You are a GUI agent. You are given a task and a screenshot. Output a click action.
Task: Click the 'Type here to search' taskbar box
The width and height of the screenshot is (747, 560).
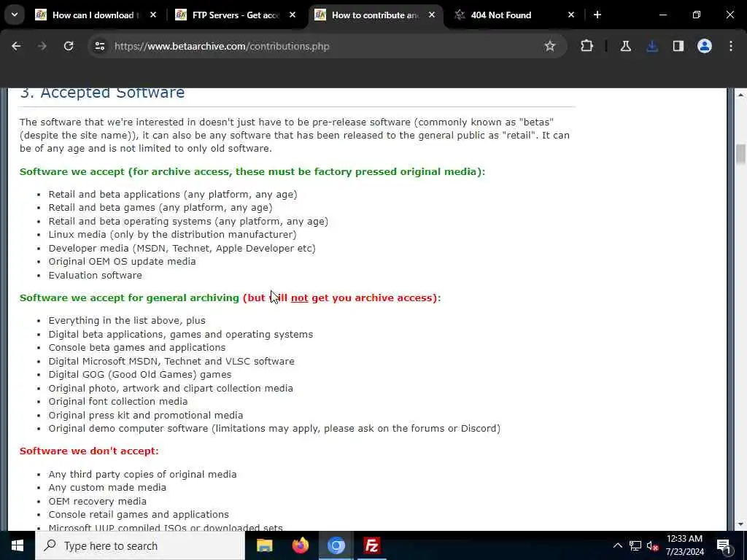pos(139,545)
